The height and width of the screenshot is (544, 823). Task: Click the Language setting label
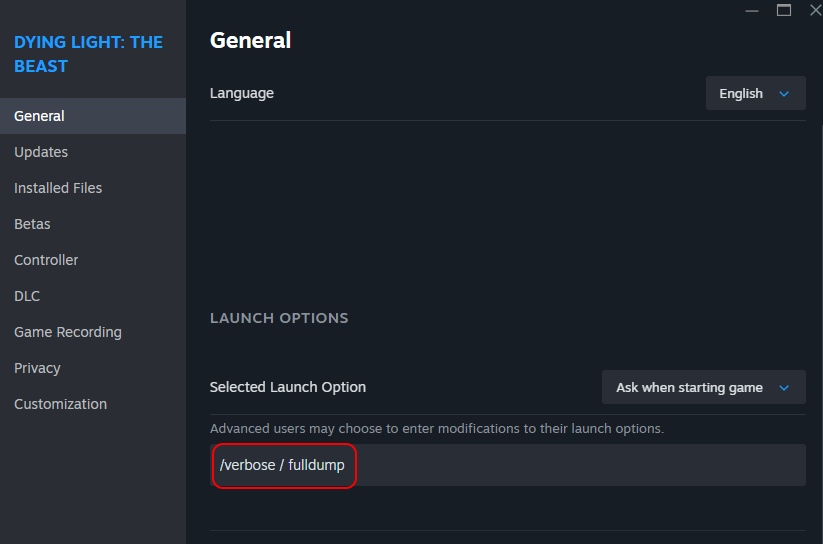242,93
